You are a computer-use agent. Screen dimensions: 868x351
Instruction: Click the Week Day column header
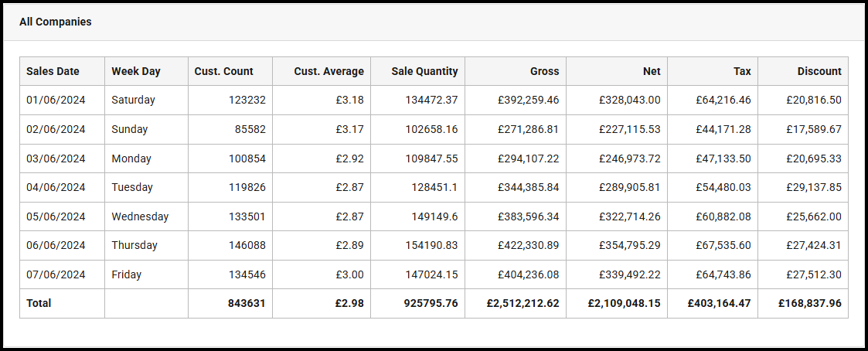point(136,71)
